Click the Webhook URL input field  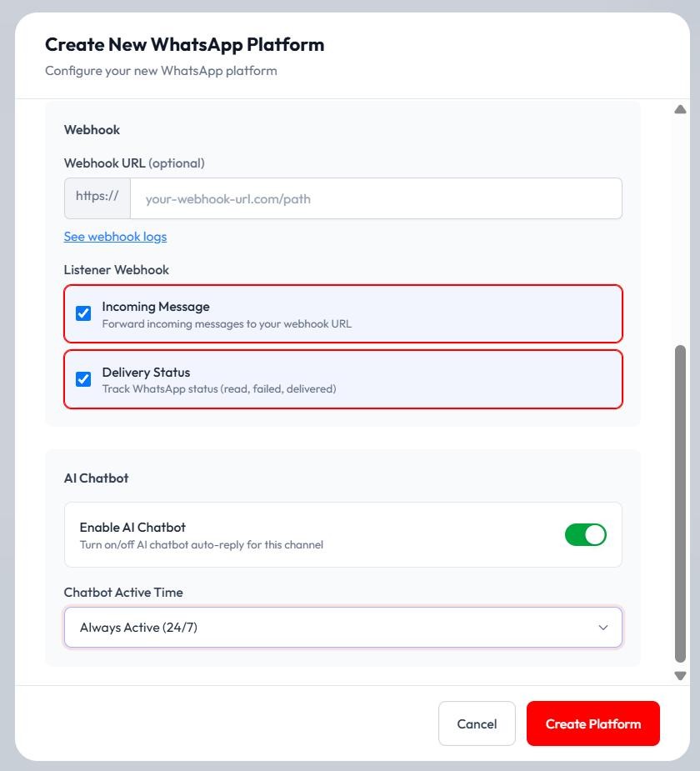click(376, 198)
